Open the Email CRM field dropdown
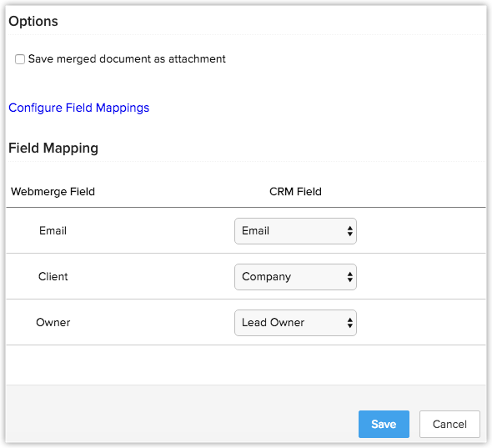 point(295,231)
